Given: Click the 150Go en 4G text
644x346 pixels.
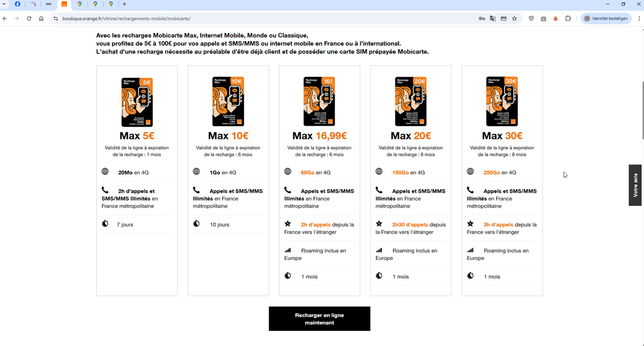Looking at the screenshot, I should point(409,172).
